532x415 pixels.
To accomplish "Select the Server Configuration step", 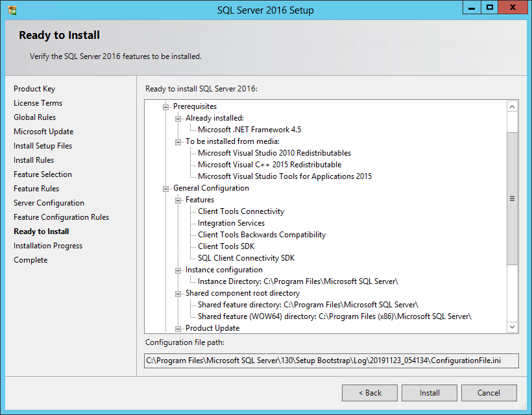I will pos(49,203).
